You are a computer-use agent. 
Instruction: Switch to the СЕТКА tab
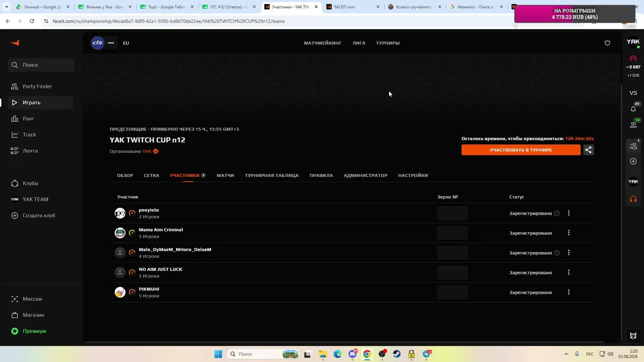pos(151,175)
